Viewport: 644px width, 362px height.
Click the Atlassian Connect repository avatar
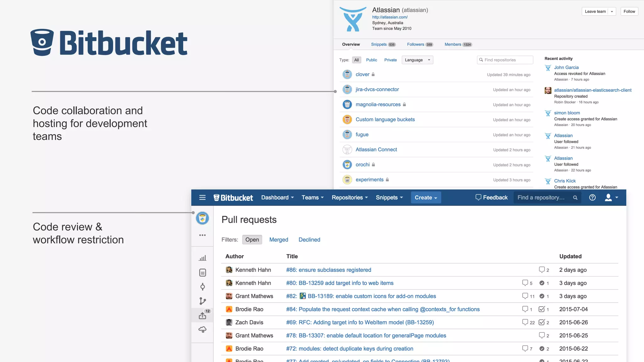coord(347,150)
